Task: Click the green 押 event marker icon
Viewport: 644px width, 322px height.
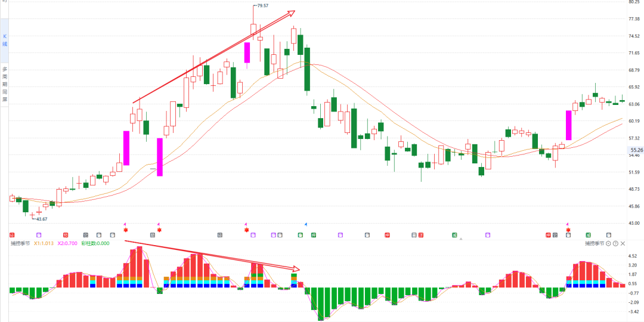Action: coord(314,235)
